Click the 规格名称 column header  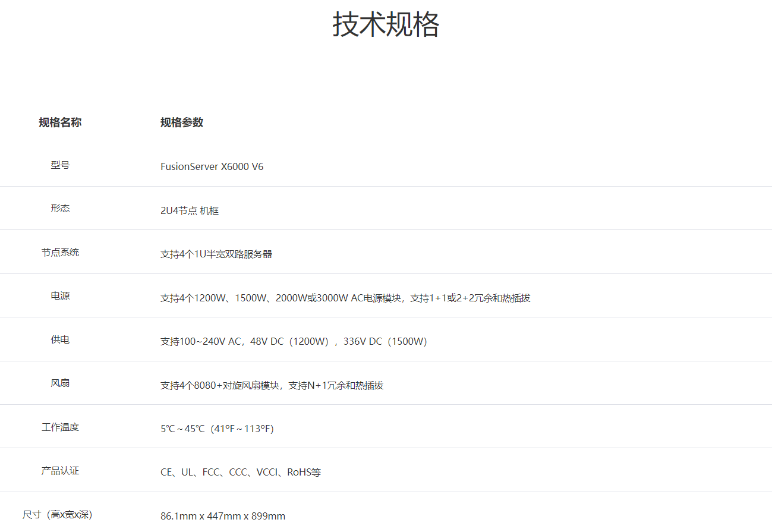pyautogui.click(x=60, y=122)
